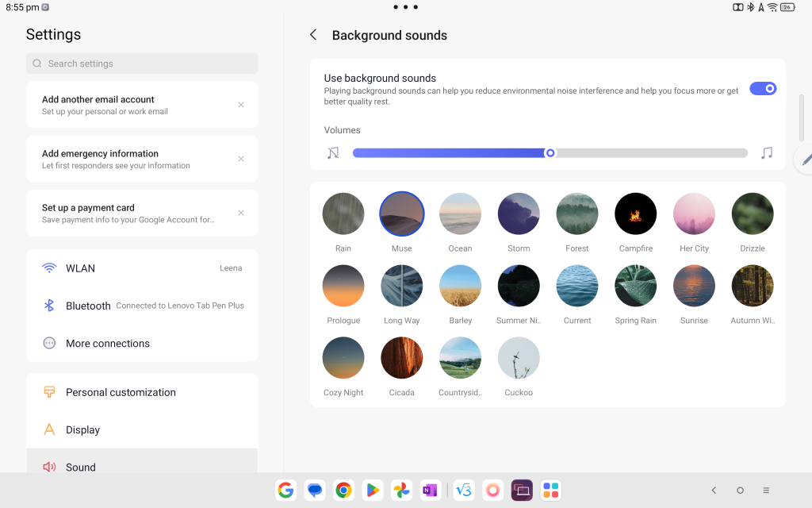Launch Chrome from the taskbar
Image resolution: width=812 pixels, height=508 pixels.
point(343,491)
